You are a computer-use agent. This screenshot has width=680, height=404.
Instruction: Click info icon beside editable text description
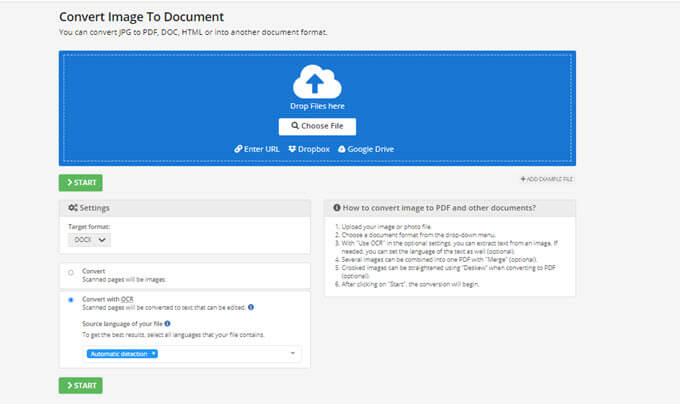click(250, 307)
